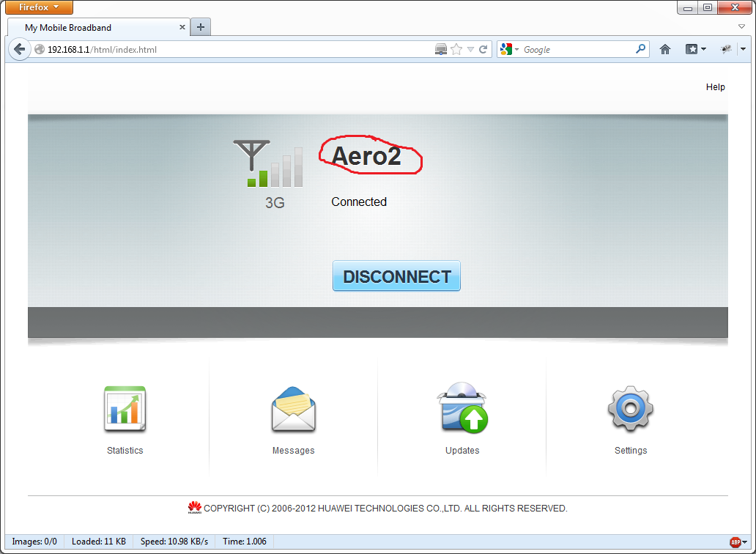This screenshot has height=554, width=756.
Task: Click the browser back arrow
Action: tap(19, 49)
